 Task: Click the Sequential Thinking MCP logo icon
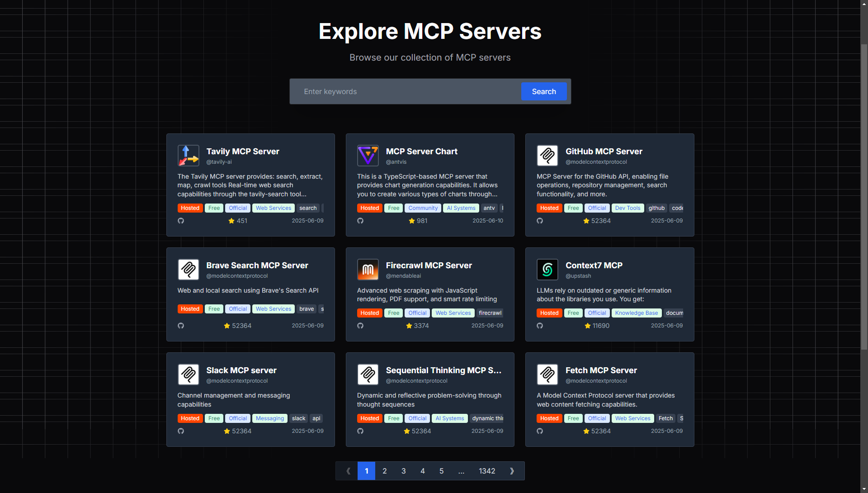pos(368,374)
